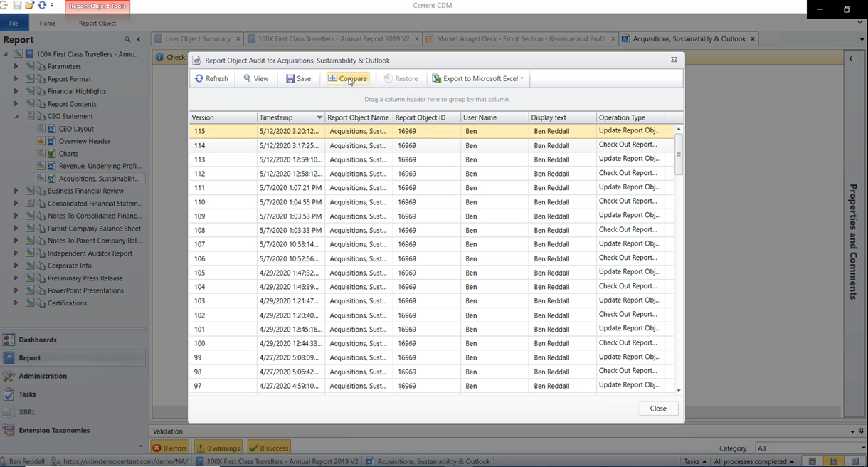
Task: Expand the Financial Highlights tree node
Action: point(16,91)
